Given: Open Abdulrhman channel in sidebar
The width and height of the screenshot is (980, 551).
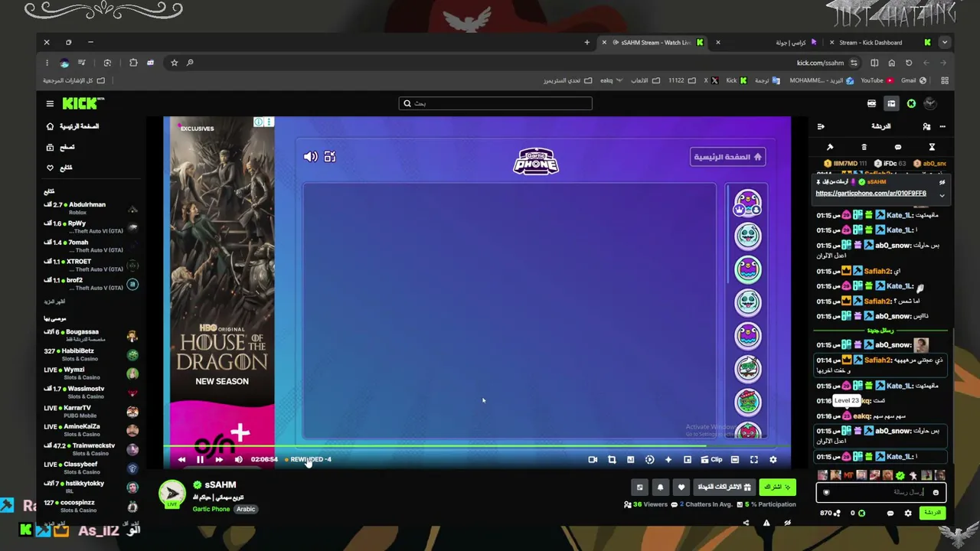Looking at the screenshot, I should (90, 208).
